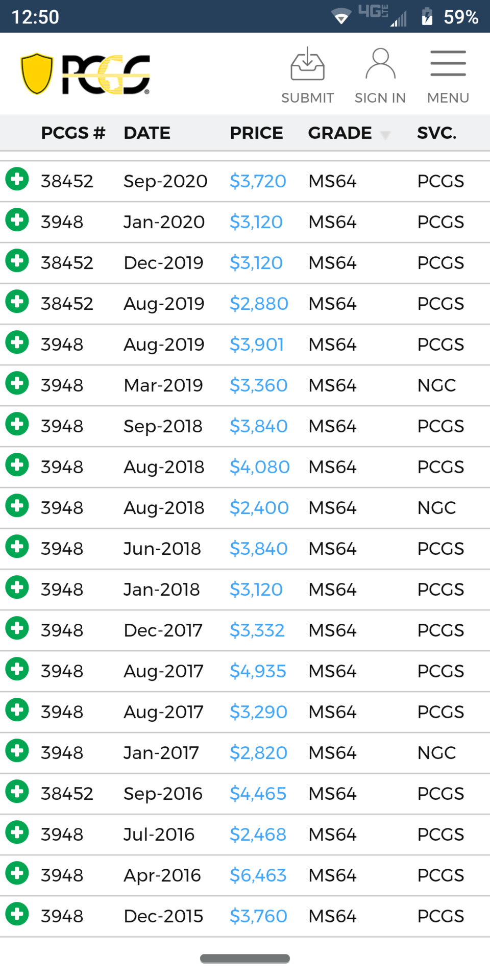The image size is (490, 980).
Task: Expand the Aug-2018 $4,080 row
Action: click(x=17, y=465)
